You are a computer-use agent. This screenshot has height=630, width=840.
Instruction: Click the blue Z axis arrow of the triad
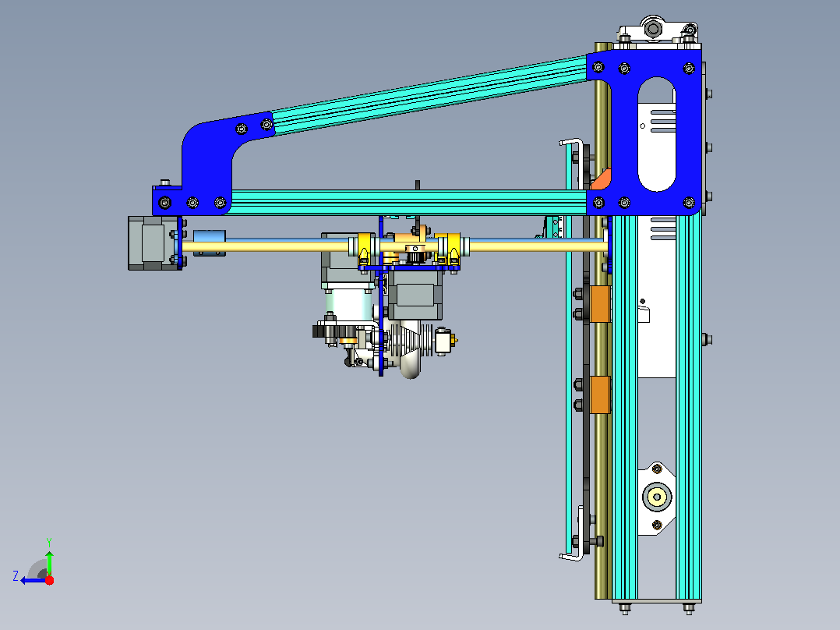(32, 580)
